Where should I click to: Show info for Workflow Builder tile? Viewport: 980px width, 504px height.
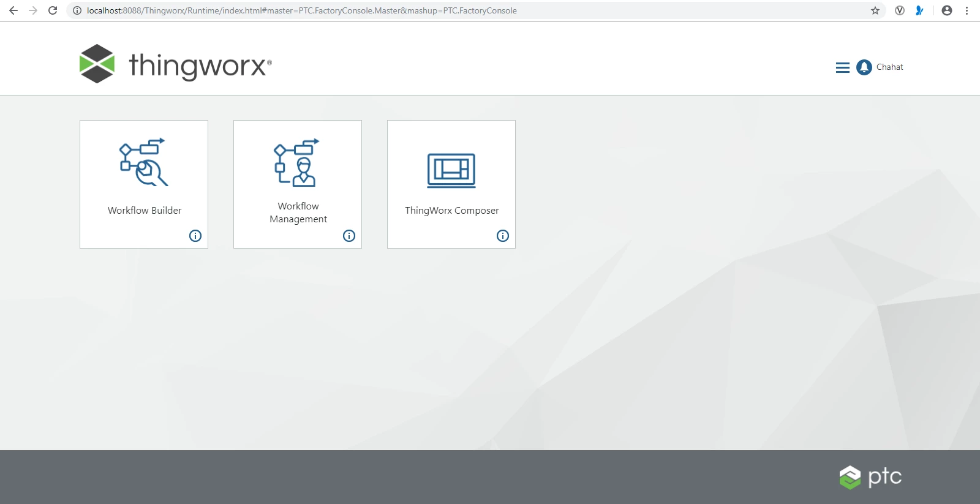[x=195, y=236]
